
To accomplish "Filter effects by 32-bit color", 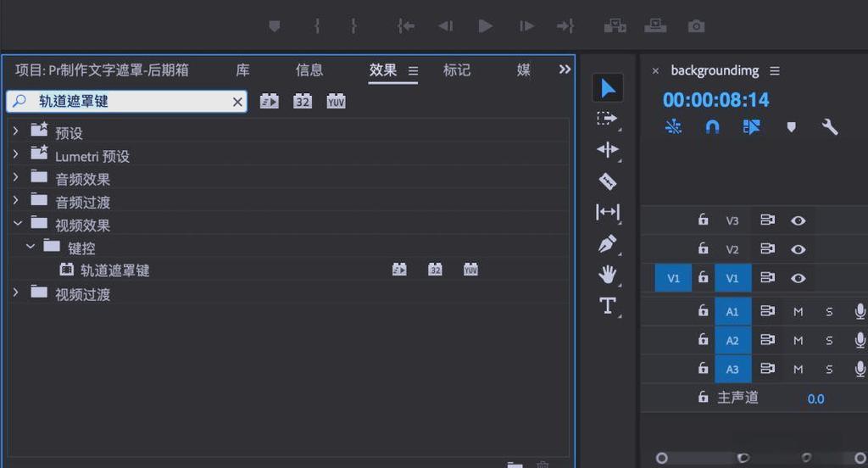I will tap(303, 102).
